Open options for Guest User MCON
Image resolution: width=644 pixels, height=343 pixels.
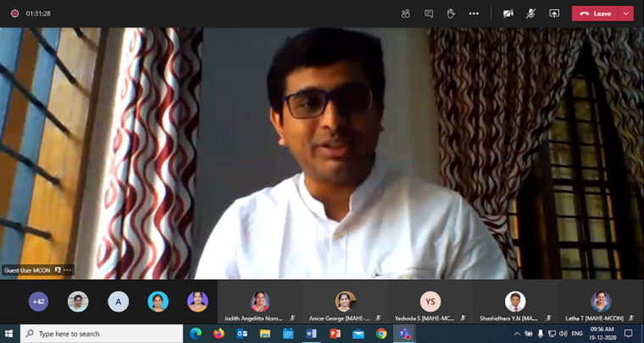67,270
